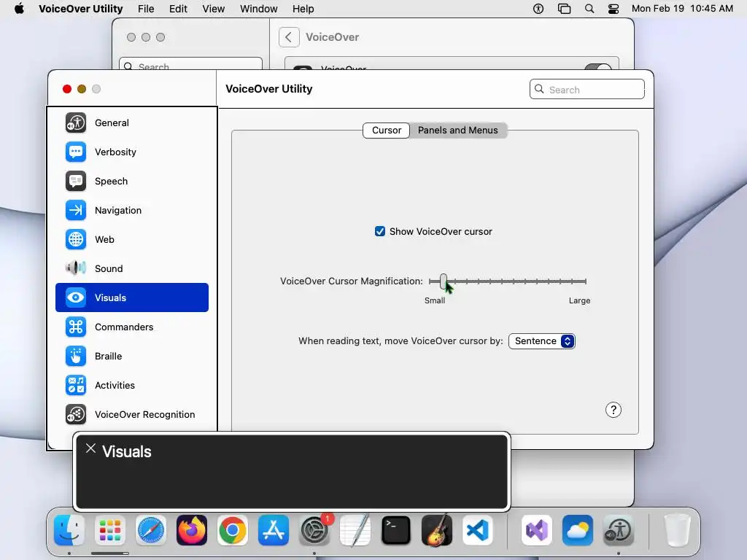Open Spotlight search in menu bar

(589, 9)
